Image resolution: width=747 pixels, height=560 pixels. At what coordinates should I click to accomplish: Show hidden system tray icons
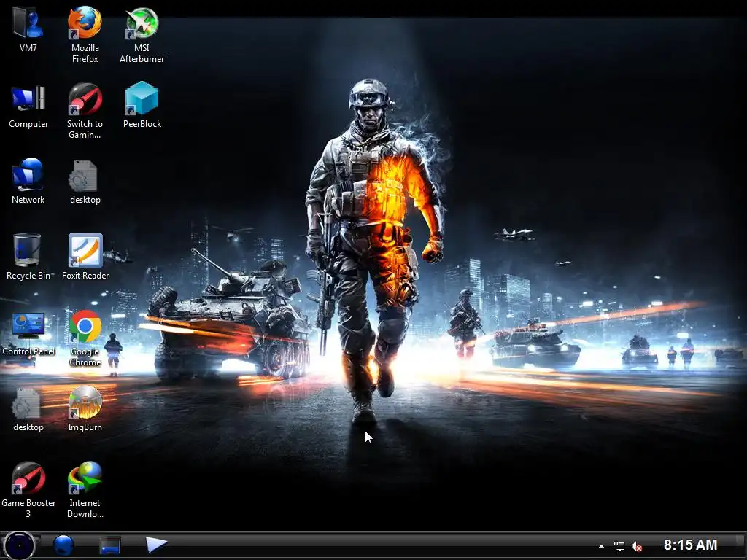[601, 546]
